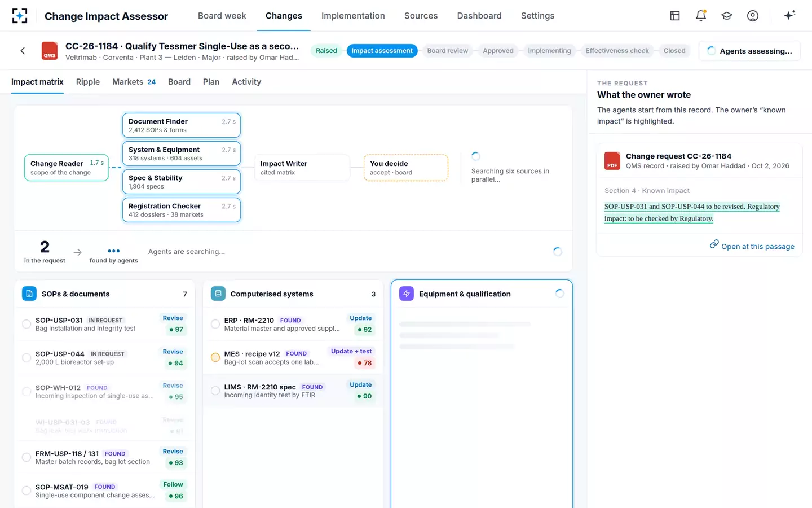Open the layout panel icon in header
The width and height of the screenshot is (812, 508).
(675, 16)
